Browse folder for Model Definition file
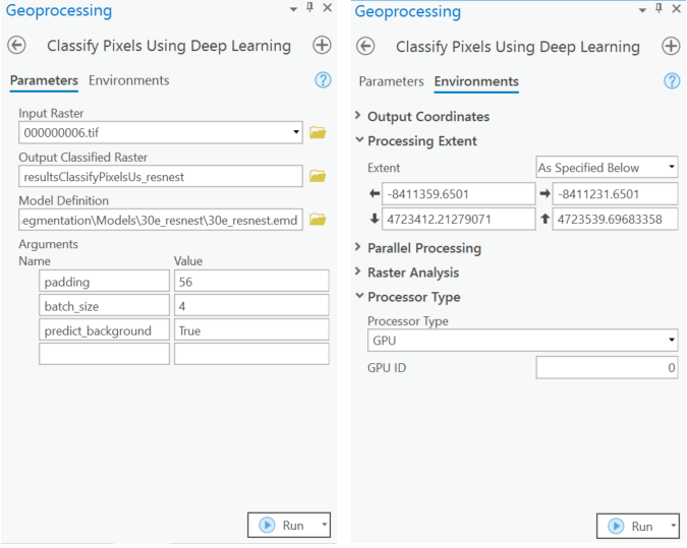This screenshot has height=548, width=687. tap(318, 220)
